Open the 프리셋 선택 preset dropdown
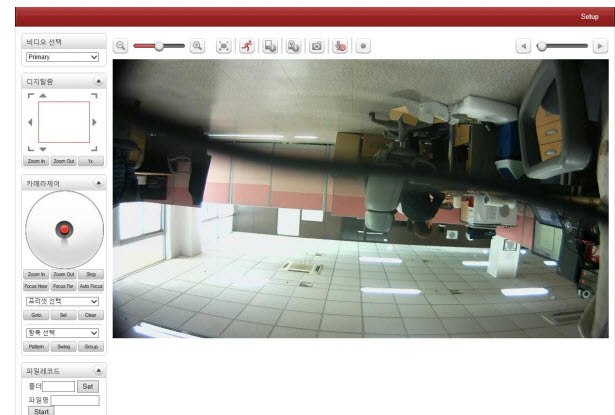 (x=62, y=301)
